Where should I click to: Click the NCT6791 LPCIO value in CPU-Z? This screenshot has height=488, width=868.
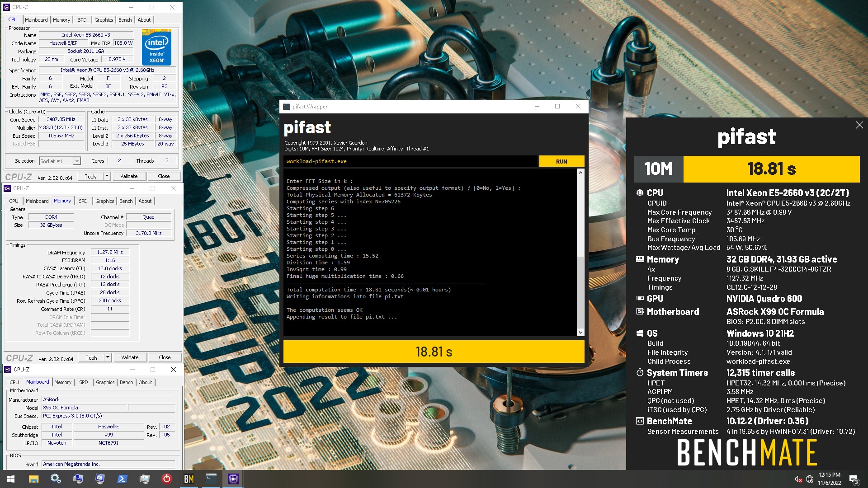[108, 443]
